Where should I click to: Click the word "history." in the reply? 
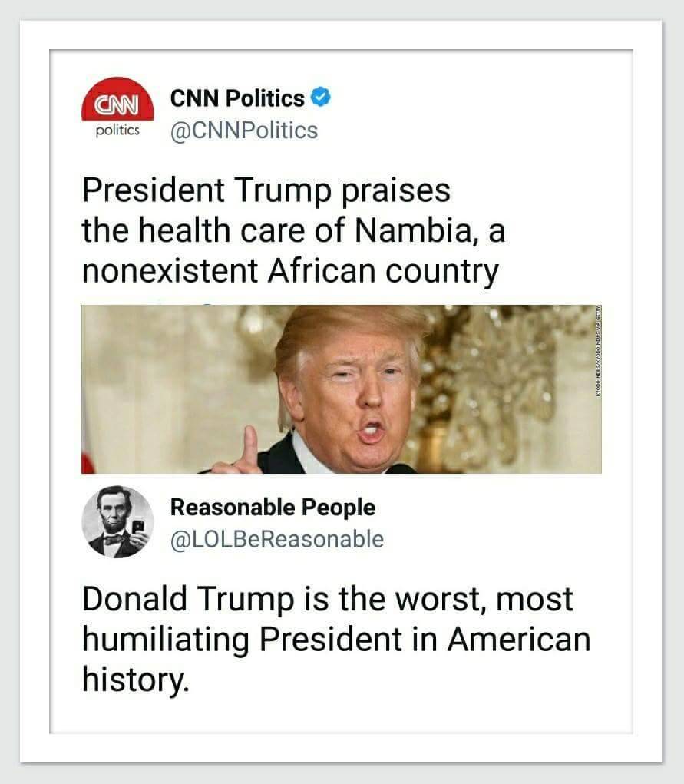[x=134, y=679]
